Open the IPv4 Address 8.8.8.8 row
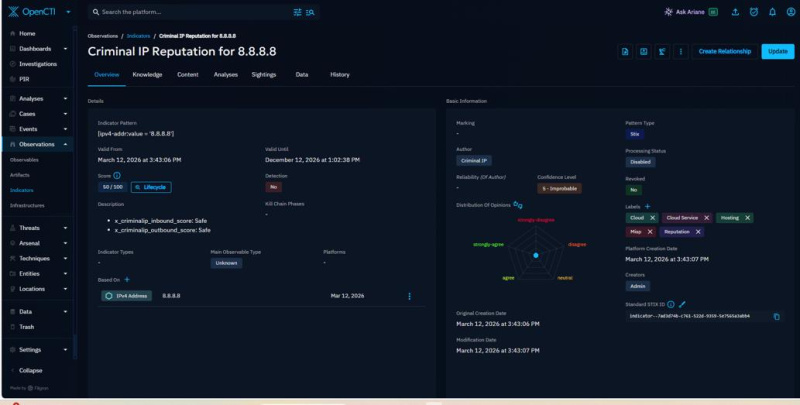The width and height of the screenshot is (800, 405). (x=261, y=296)
